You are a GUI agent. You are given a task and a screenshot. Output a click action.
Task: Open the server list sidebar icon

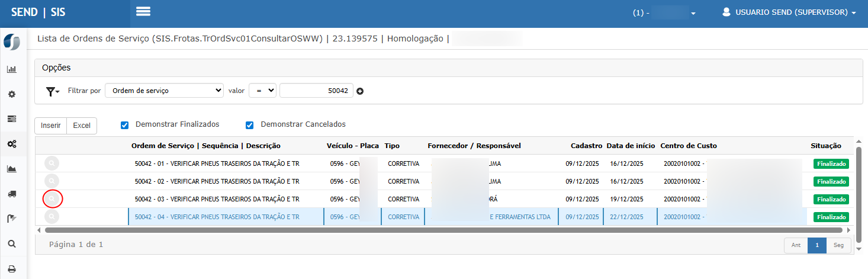[x=11, y=119]
